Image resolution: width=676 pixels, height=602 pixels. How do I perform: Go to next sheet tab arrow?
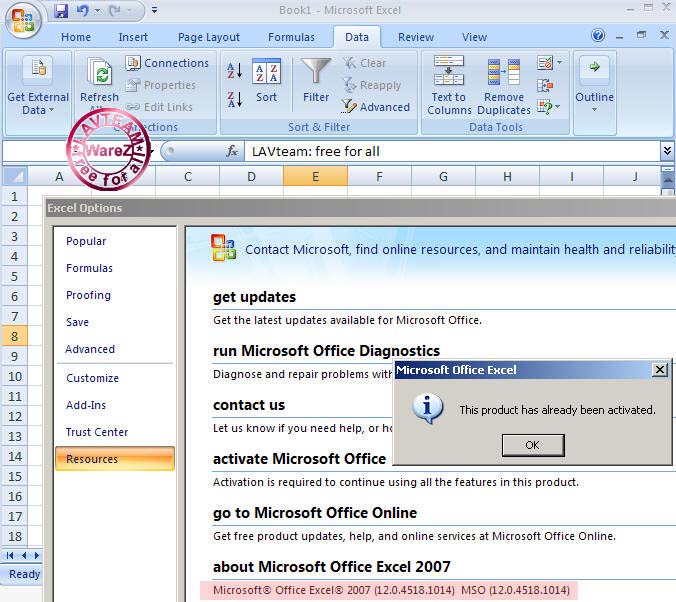pos(37,555)
